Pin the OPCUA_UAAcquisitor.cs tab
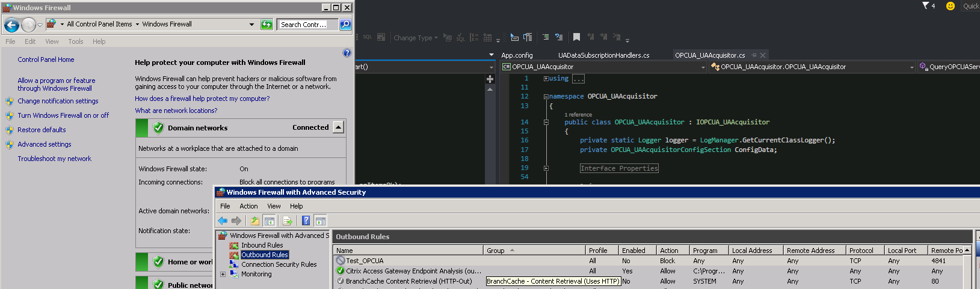This screenshot has width=980, height=289. [x=754, y=55]
